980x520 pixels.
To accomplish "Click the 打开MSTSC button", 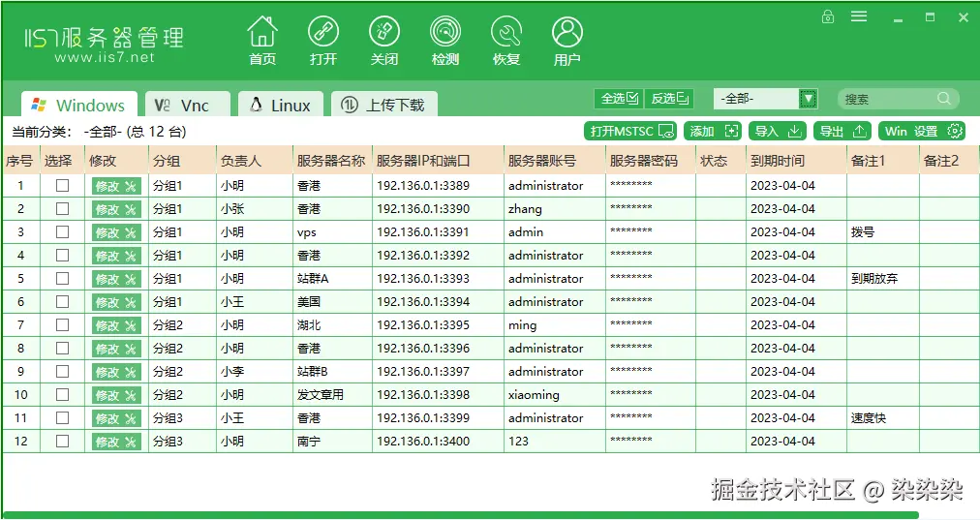I will coord(630,132).
